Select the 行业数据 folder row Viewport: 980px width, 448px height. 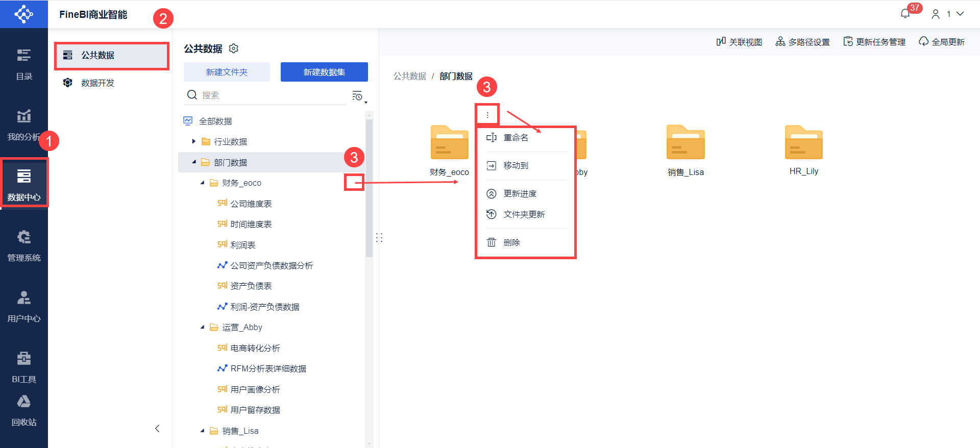pos(272,141)
